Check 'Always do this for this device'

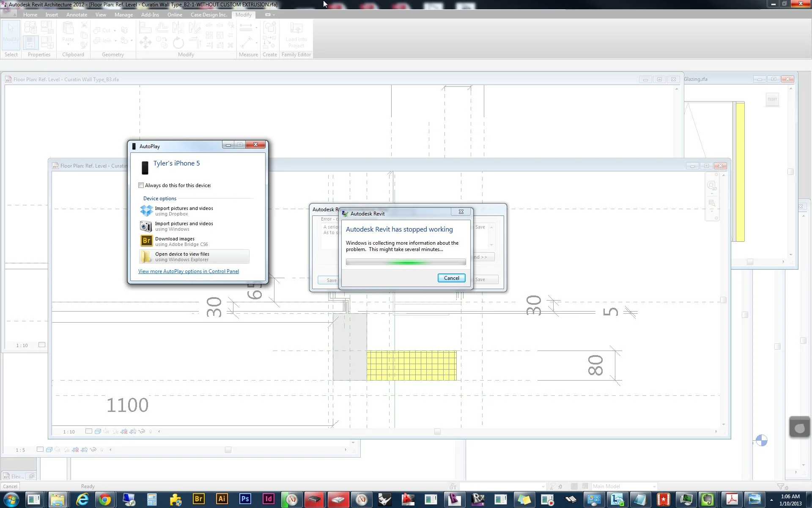[x=141, y=185]
